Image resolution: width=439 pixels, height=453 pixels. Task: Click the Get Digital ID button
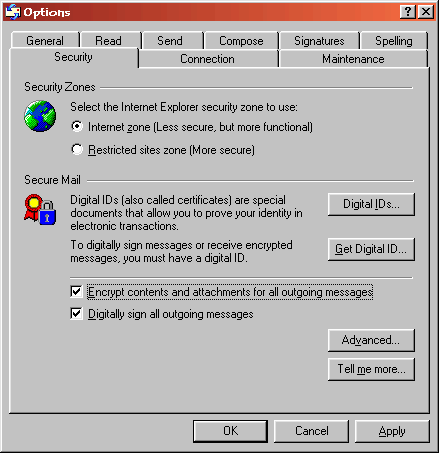(x=371, y=249)
